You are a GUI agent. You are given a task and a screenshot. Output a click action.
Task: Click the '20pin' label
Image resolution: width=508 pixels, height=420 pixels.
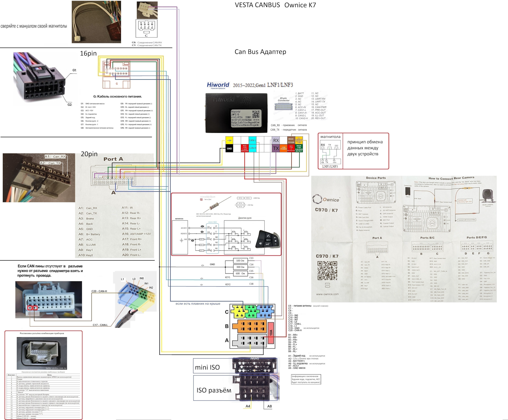(89, 154)
